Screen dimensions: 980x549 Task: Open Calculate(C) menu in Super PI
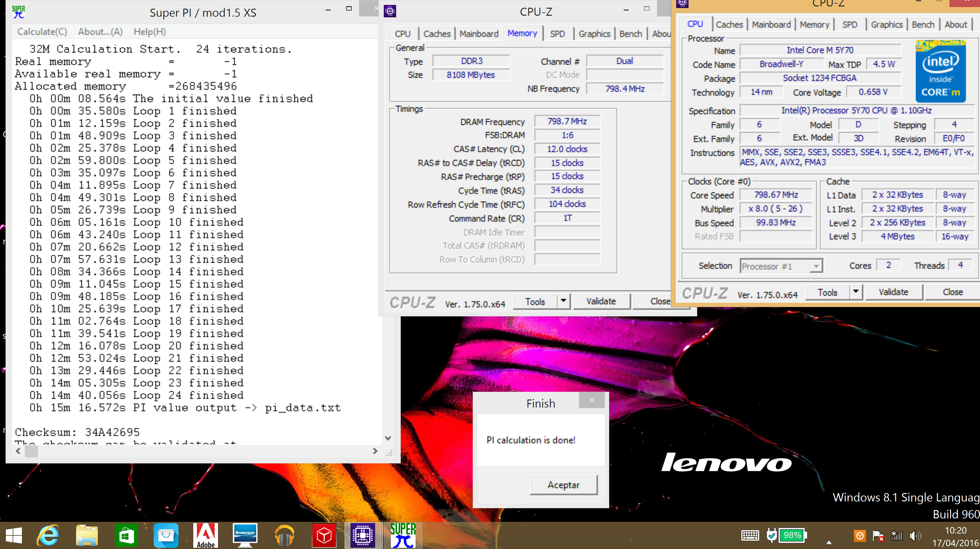(42, 32)
